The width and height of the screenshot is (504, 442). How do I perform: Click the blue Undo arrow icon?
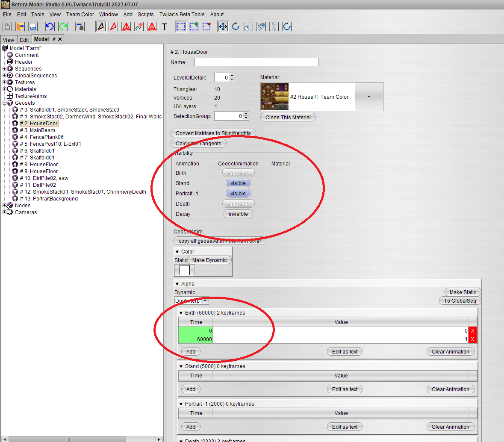click(x=50, y=27)
